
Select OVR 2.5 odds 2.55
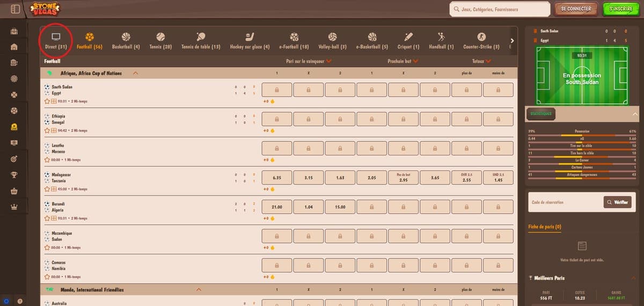point(467,177)
